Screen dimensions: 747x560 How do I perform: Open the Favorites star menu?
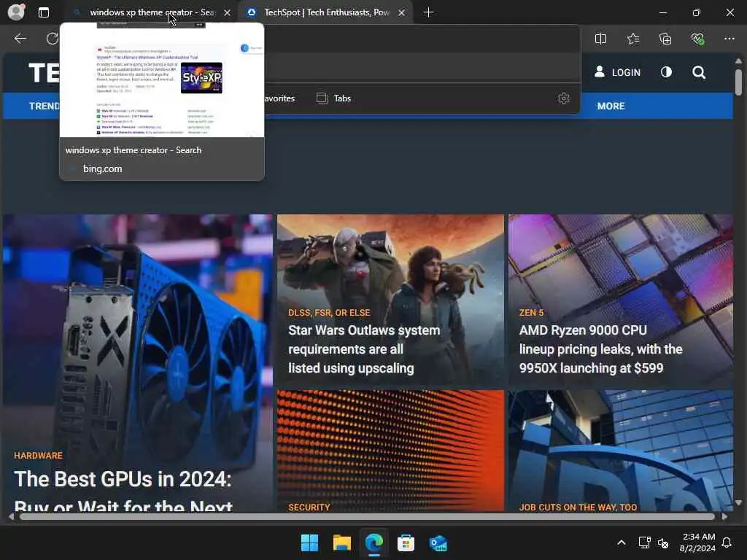[633, 39]
